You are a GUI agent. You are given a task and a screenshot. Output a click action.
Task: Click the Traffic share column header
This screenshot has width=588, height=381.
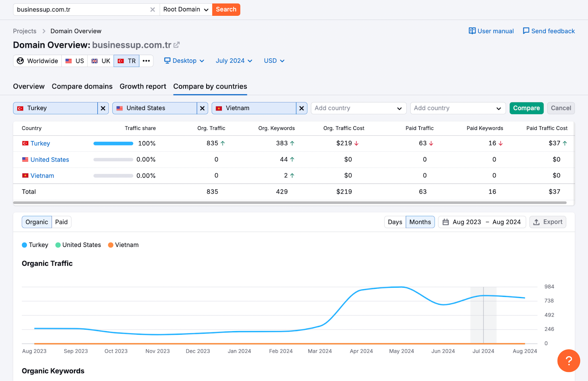[x=140, y=128]
